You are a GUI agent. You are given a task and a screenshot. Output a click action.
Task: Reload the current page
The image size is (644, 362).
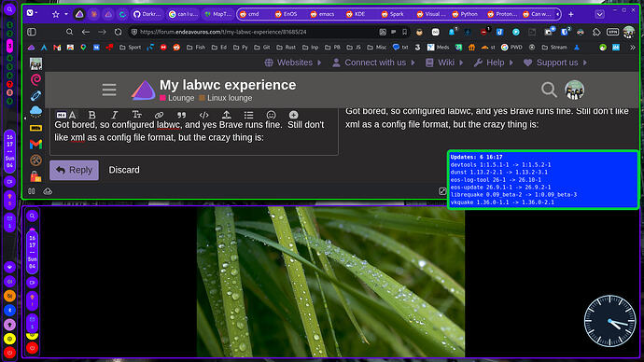click(119, 32)
